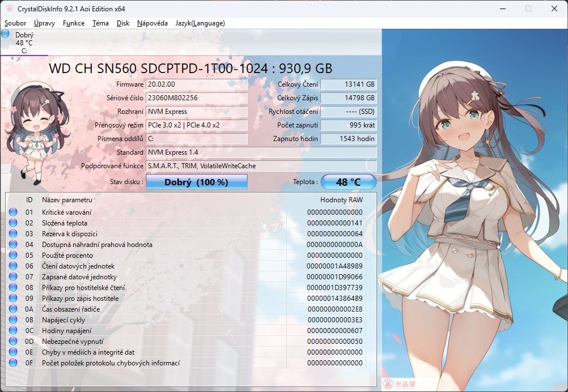Click the Firmware version field
The height and width of the screenshot is (392, 568).
click(x=196, y=84)
